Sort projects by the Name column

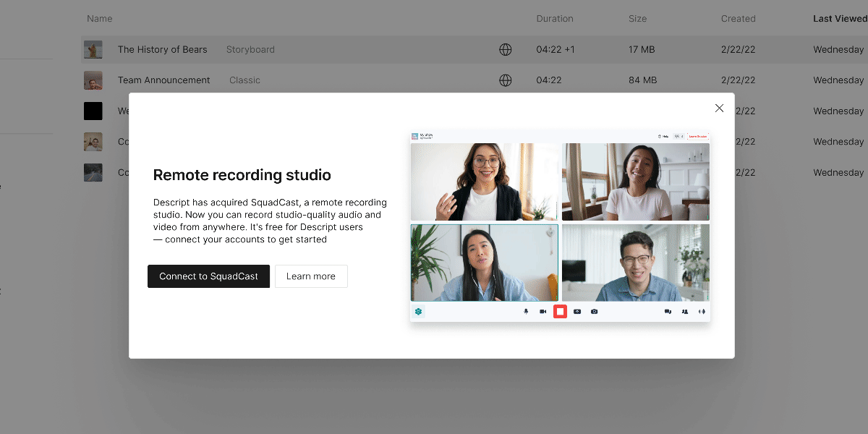coord(99,19)
